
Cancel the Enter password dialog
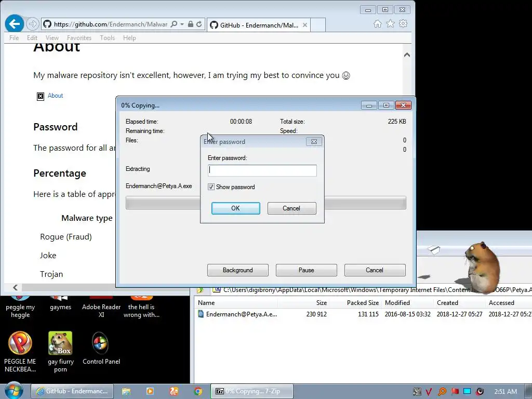coord(291,208)
